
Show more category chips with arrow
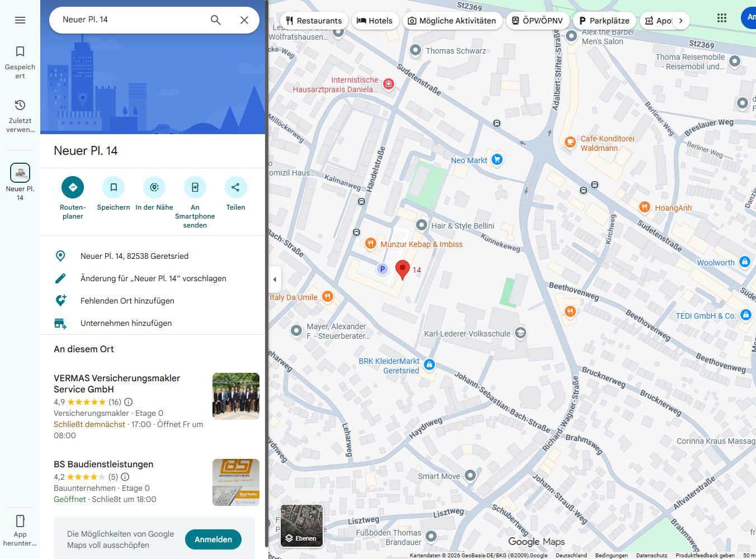coord(681,21)
